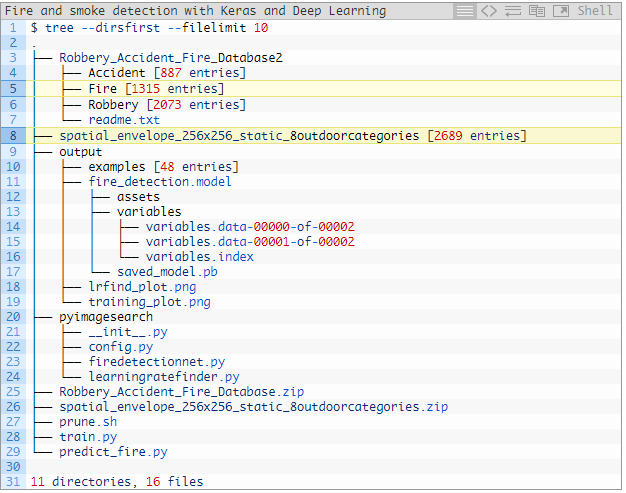Click the Shell language label

pyautogui.click(x=595, y=10)
